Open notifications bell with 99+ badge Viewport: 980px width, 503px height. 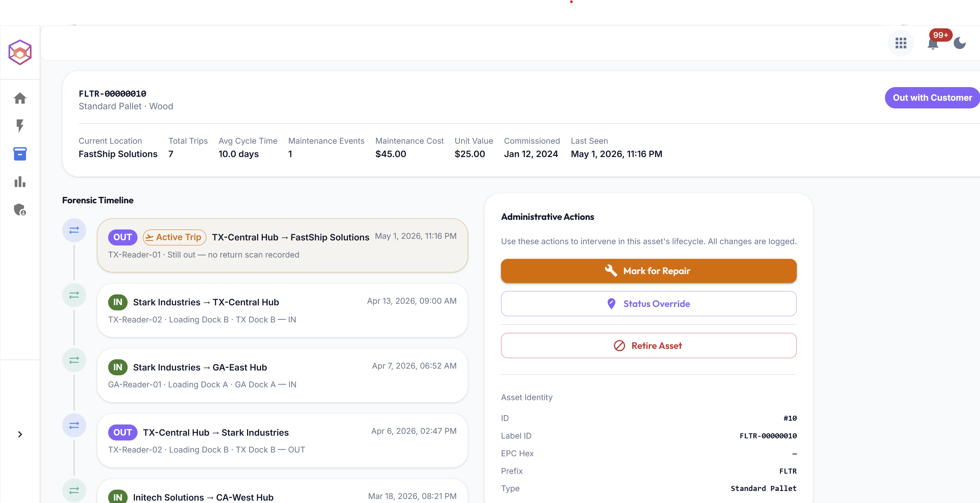tap(933, 44)
